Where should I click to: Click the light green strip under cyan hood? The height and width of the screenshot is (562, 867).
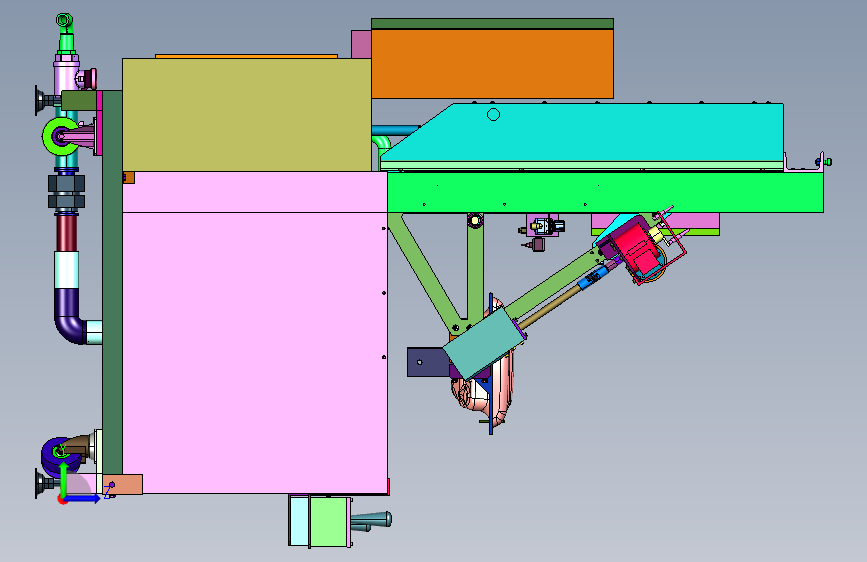point(582,166)
